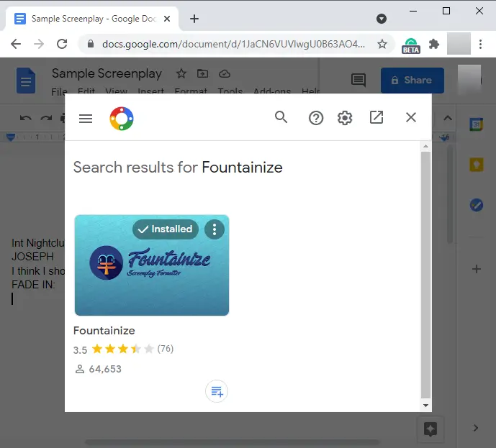Click the browser Back arrow

coord(16,44)
